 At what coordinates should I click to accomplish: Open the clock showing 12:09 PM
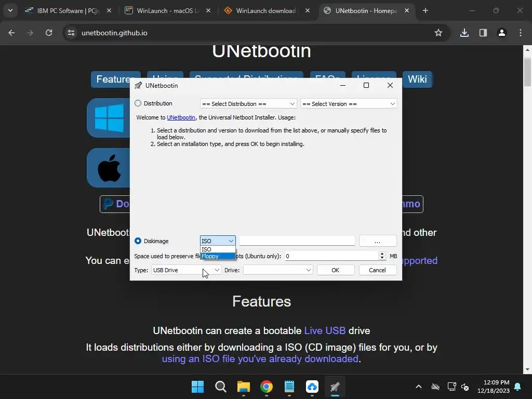(x=494, y=387)
